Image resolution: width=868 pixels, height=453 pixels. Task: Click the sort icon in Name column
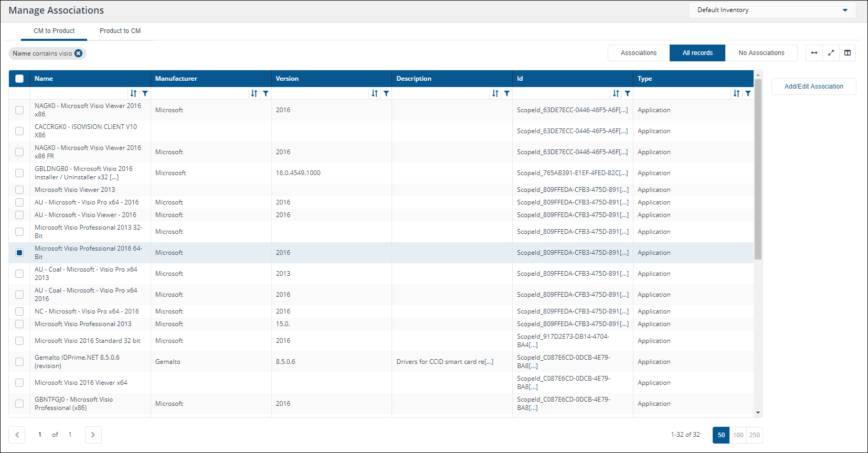tap(133, 93)
